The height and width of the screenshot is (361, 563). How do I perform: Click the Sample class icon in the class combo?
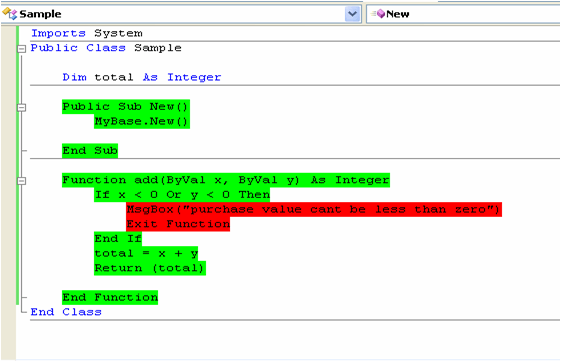tap(10, 14)
